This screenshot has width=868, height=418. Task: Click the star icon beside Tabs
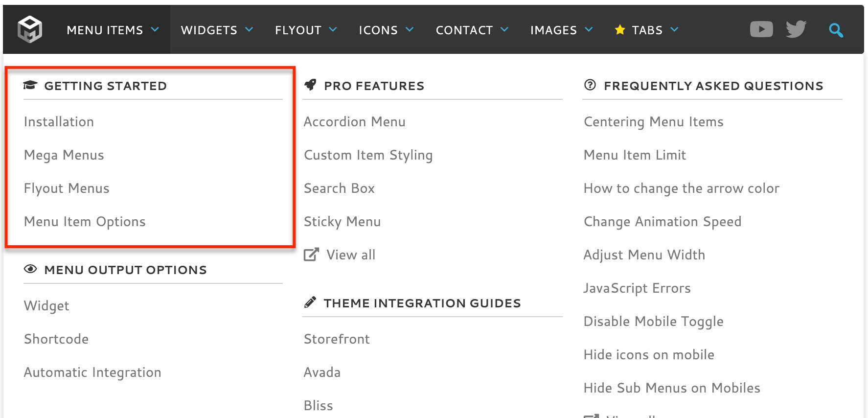[x=620, y=30]
